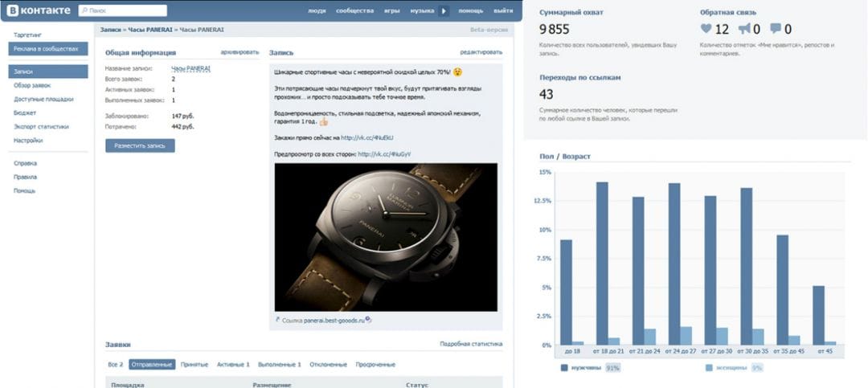Click the 147 руб. blocked amount
The height and width of the screenshot is (388, 868).
click(182, 116)
